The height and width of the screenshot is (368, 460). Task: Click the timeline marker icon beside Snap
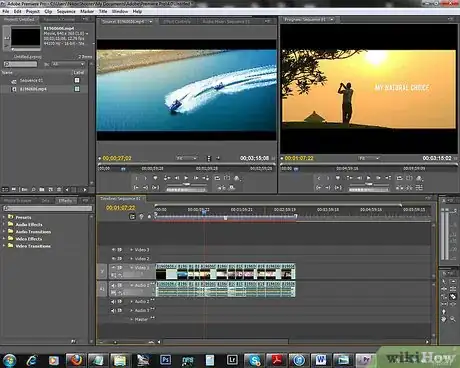point(149,217)
